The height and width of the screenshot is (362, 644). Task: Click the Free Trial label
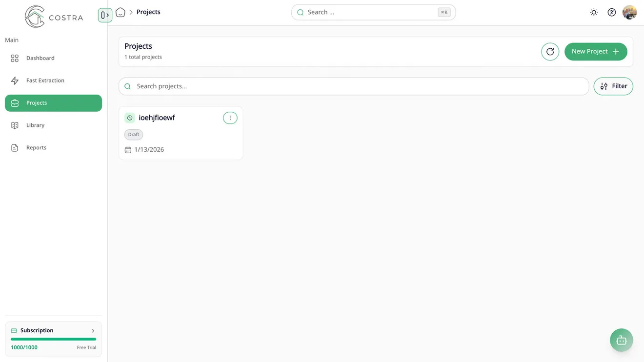click(86, 348)
